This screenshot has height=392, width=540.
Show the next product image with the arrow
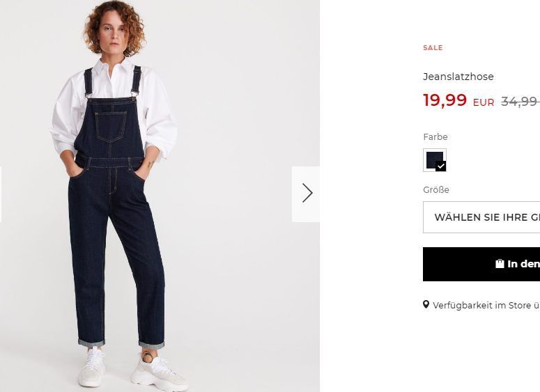click(x=306, y=194)
